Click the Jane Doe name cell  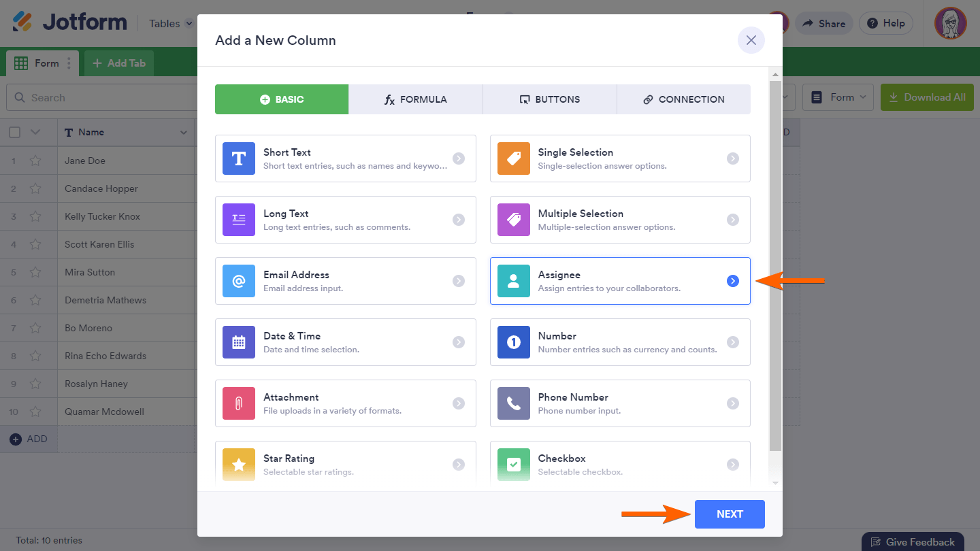(126, 161)
